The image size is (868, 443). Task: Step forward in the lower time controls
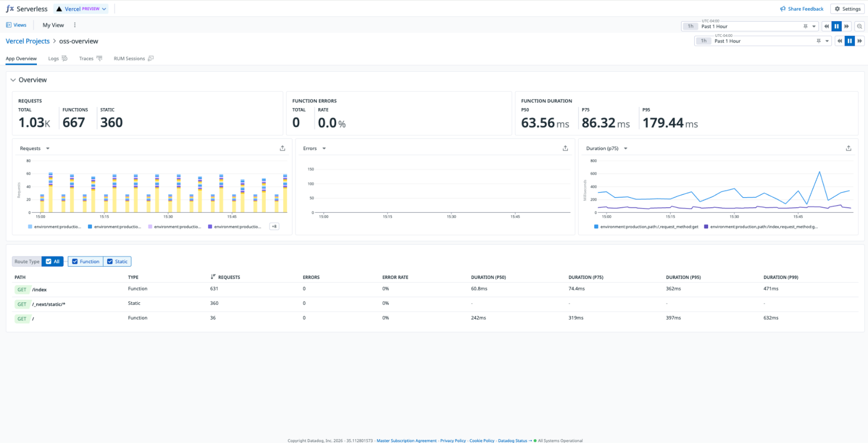[859, 41]
